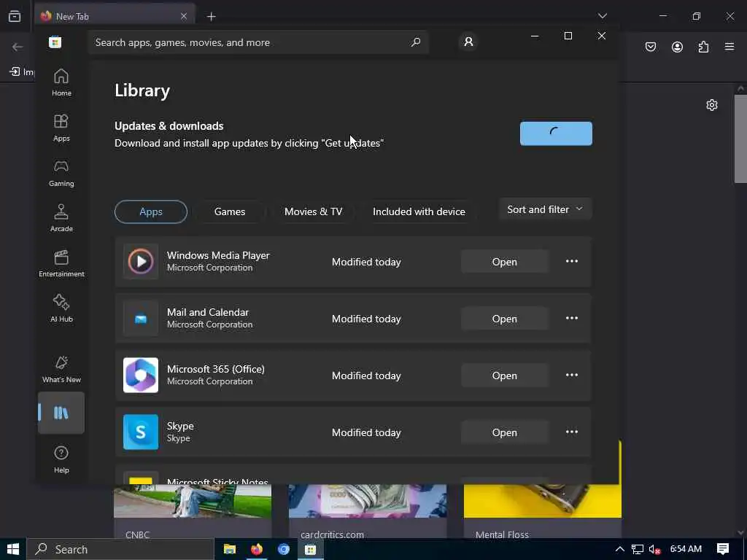Open Skype app via Open button
Image resolution: width=747 pixels, height=560 pixels.
pyautogui.click(x=505, y=432)
